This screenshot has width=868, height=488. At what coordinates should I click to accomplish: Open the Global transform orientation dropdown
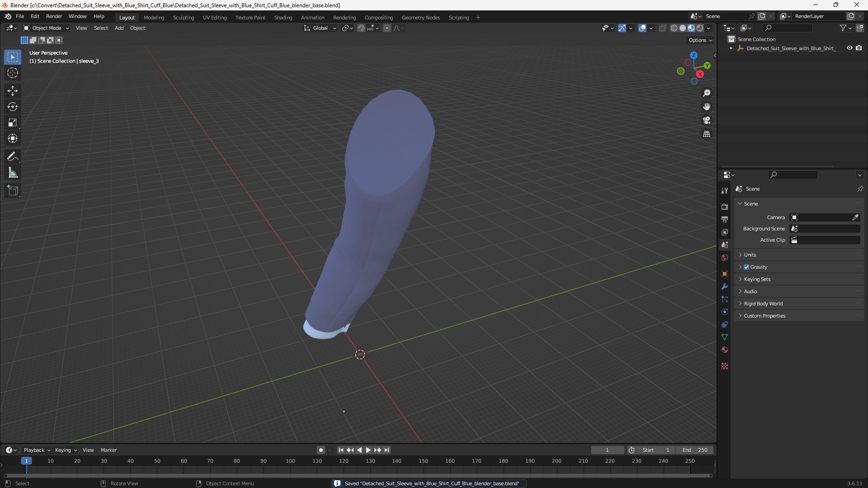(320, 28)
